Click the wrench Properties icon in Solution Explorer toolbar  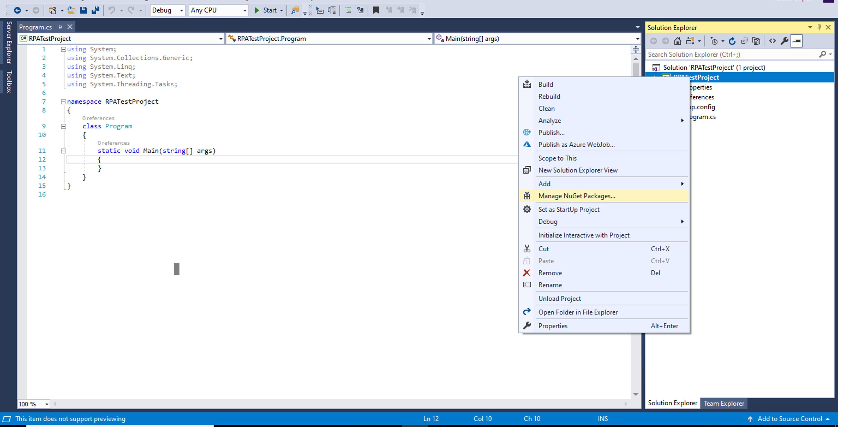[x=784, y=41]
